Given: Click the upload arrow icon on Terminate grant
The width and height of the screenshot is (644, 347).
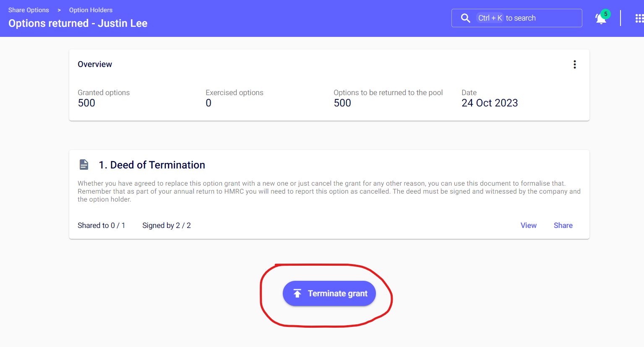Looking at the screenshot, I should pyautogui.click(x=297, y=293).
